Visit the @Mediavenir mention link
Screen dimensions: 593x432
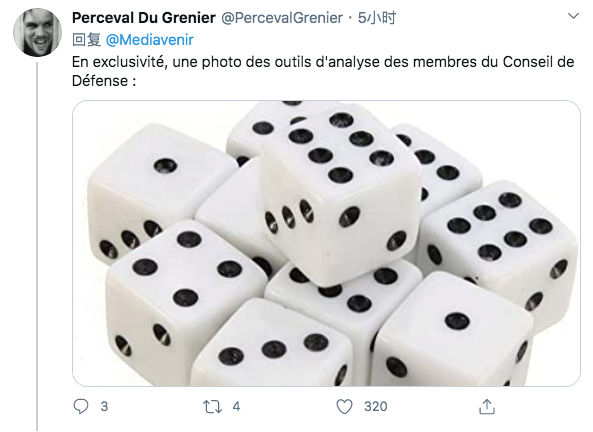[150, 40]
